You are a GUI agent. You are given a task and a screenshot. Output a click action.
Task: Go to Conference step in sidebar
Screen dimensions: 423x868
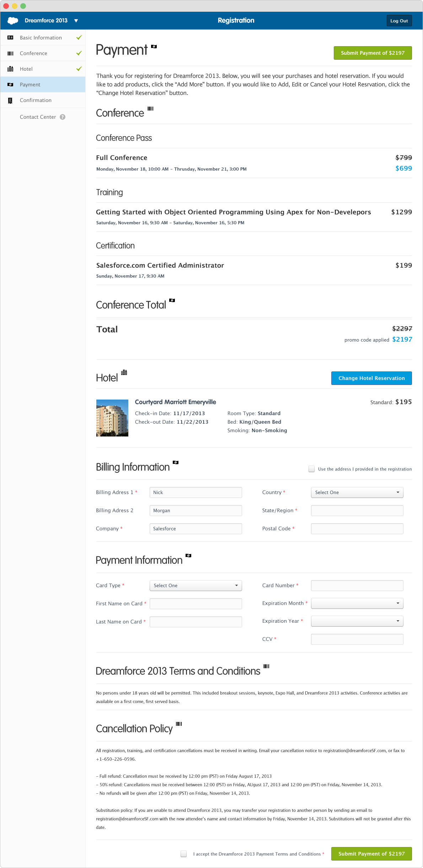coord(43,53)
